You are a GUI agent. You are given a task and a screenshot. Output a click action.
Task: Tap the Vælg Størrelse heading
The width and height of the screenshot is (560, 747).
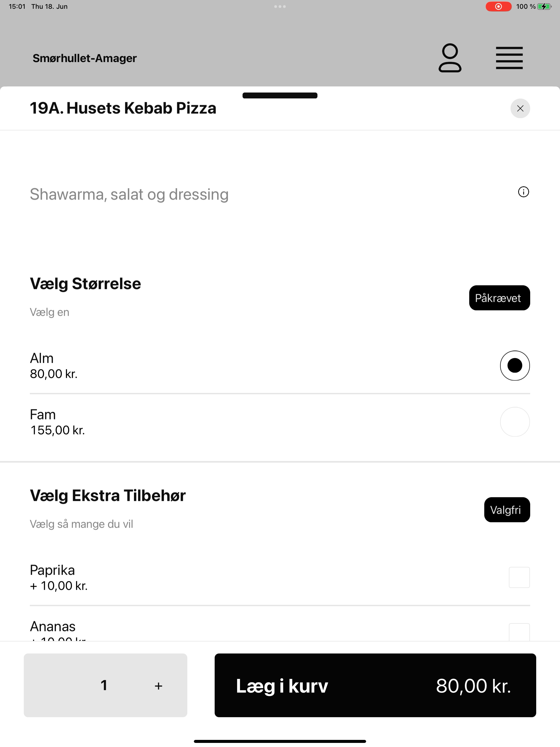click(x=85, y=283)
